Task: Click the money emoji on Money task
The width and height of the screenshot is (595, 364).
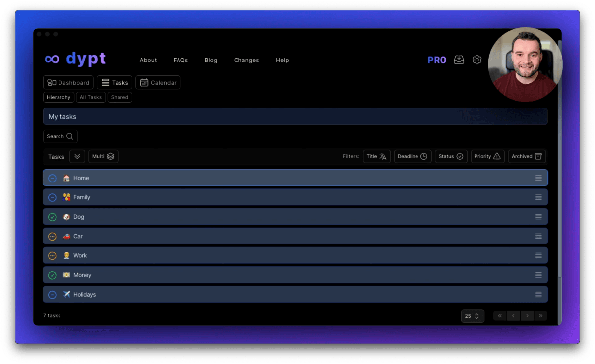Action: pos(66,275)
